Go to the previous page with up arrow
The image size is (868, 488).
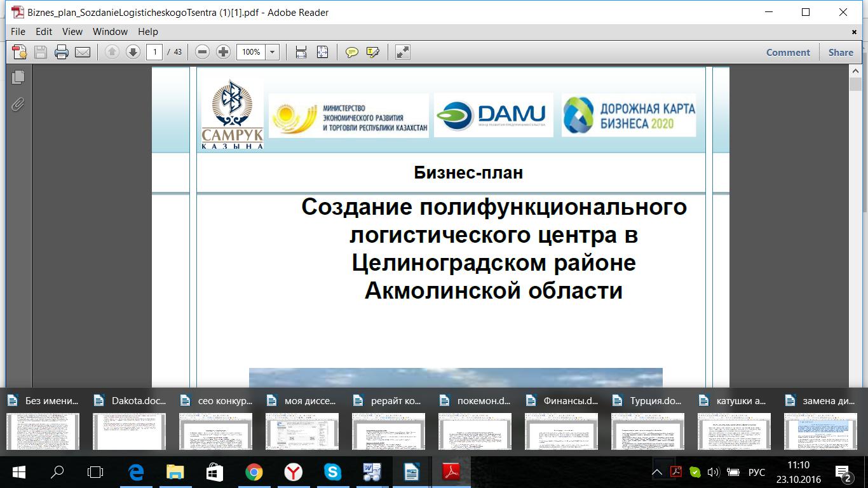[x=112, y=52]
